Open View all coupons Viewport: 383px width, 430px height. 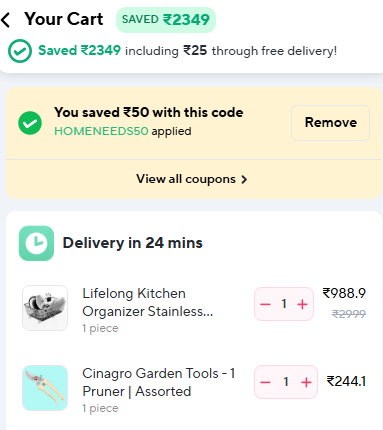tap(192, 179)
